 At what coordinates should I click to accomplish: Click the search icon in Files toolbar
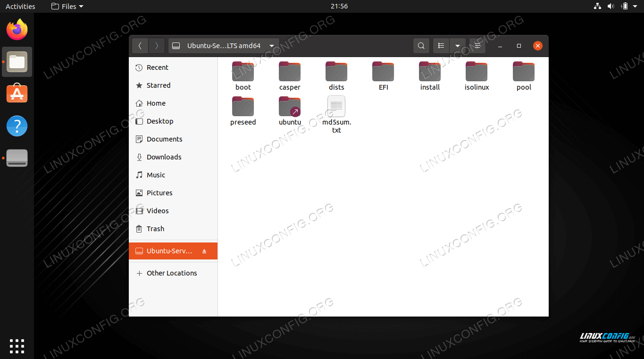click(421, 46)
